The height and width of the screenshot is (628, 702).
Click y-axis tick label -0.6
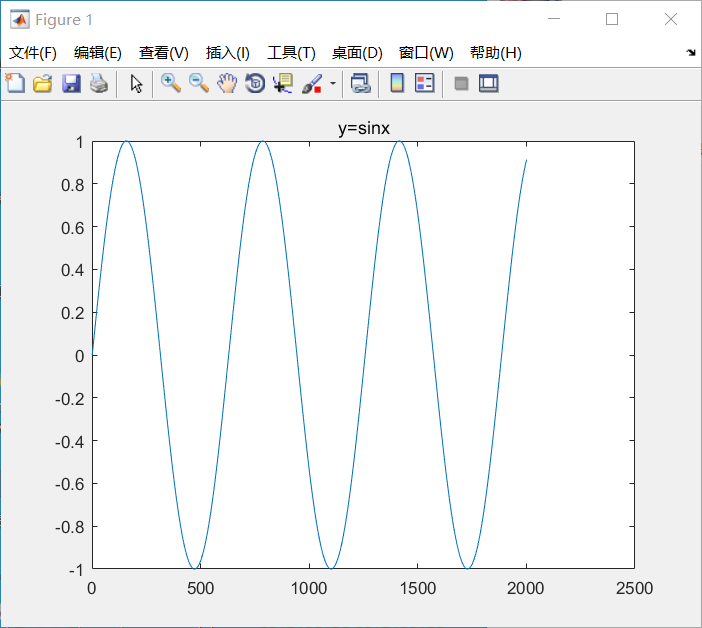coord(69,484)
